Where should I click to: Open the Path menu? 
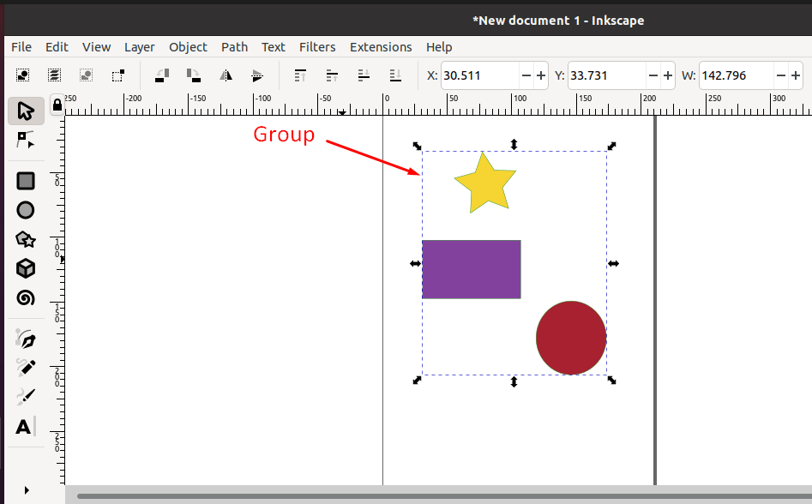point(234,47)
